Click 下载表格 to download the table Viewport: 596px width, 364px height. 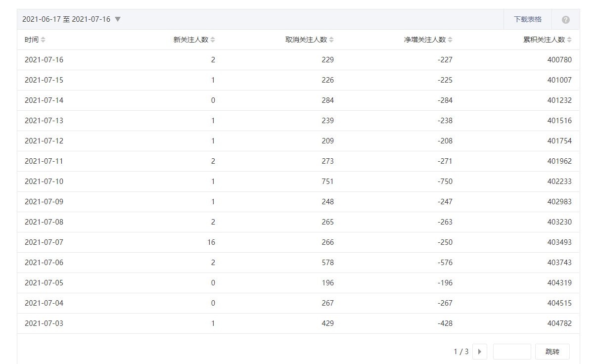(527, 19)
